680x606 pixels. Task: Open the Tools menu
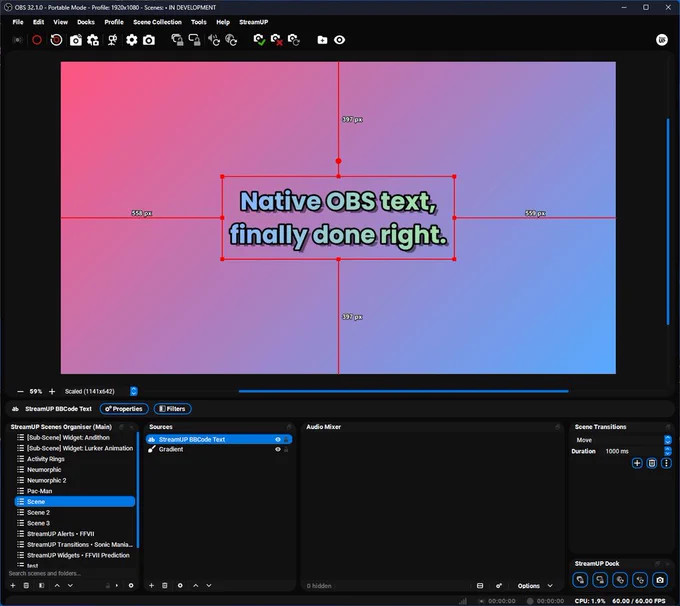click(199, 22)
